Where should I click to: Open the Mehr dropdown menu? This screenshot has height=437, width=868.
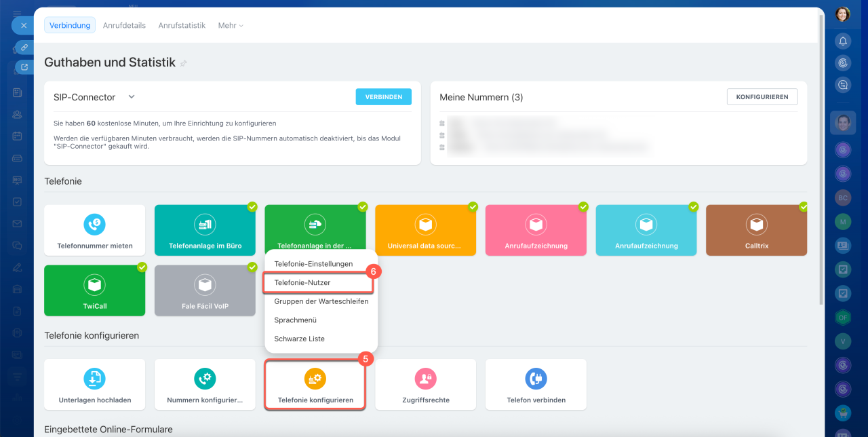click(x=231, y=25)
